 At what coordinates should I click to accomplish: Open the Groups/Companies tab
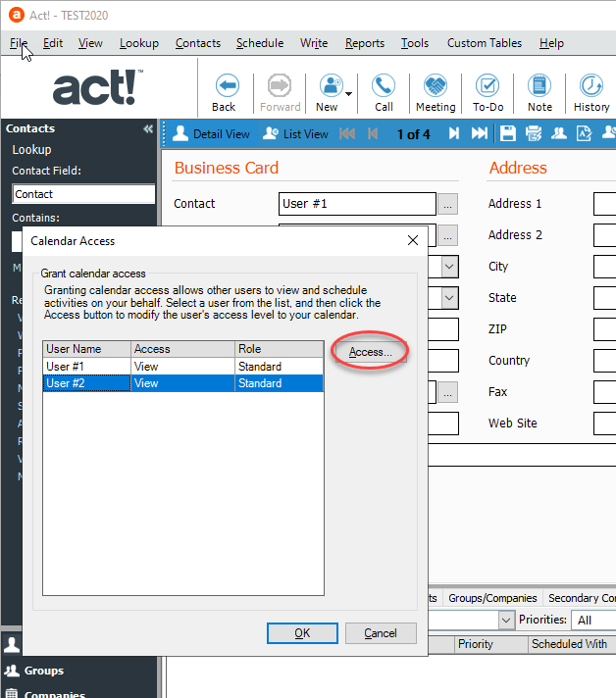coord(492,598)
